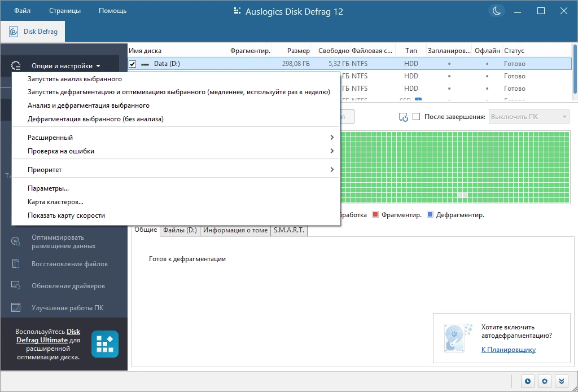Open the Оптимизировать размещение данных sidebar item
This screenshot has width=578, height=392.
63,241
